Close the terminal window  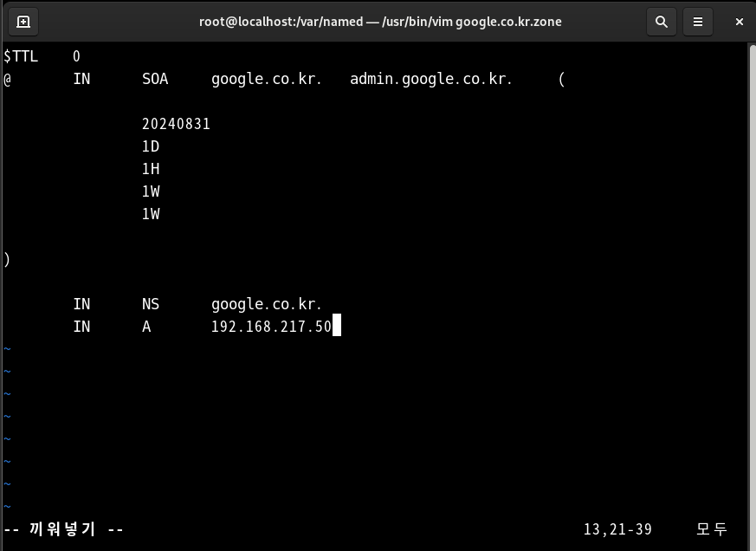(x=740, y=22)
